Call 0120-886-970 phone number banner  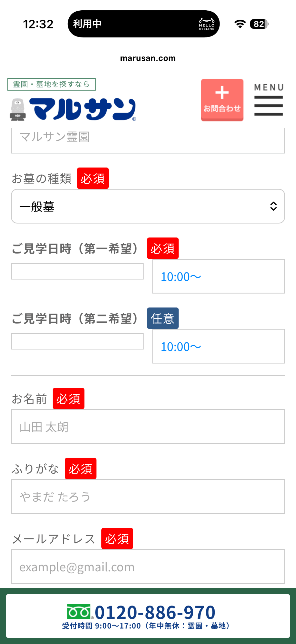point(148,615)
